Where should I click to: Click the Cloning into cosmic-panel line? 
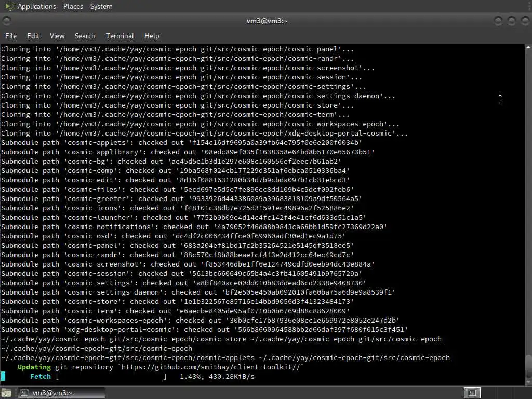pos(178,49)
